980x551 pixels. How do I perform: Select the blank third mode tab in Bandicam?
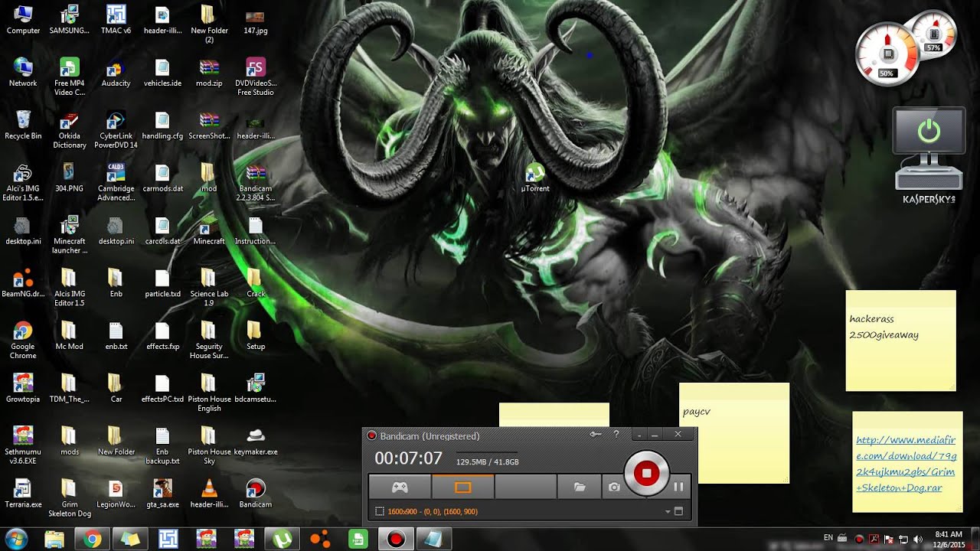click(x=525, y=487)
